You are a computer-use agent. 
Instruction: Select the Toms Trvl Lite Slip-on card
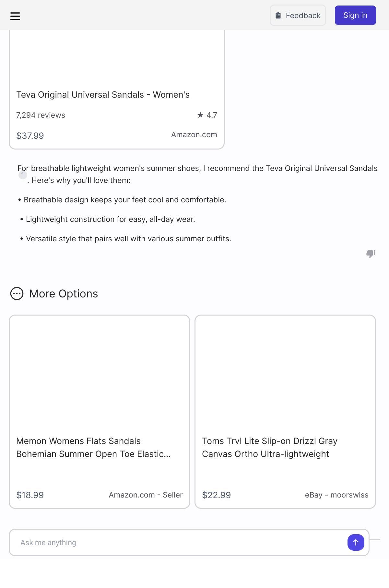[x=285, y=412]
